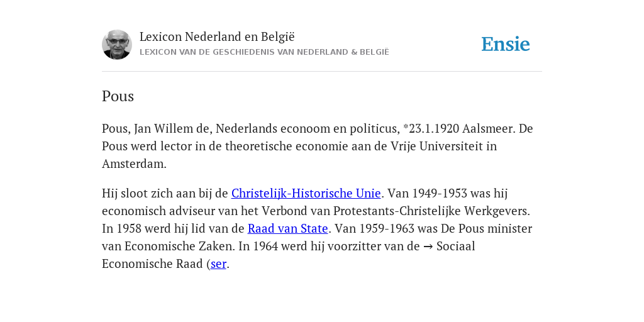
Task: Open the ser abbreviation link
Action: tap(218, 264)
